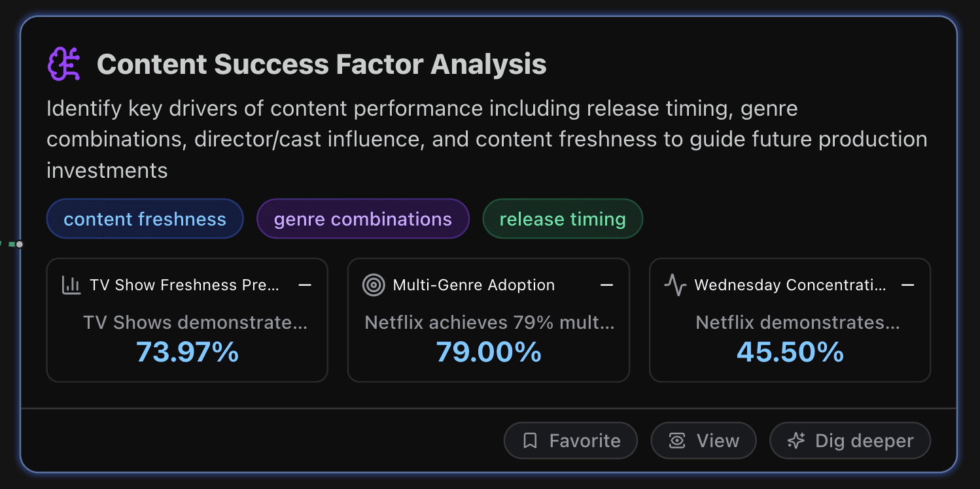The width and height of the screenshot is (980, 489).
Task: Click the Favorite button
Action: (x=570, y=440)
